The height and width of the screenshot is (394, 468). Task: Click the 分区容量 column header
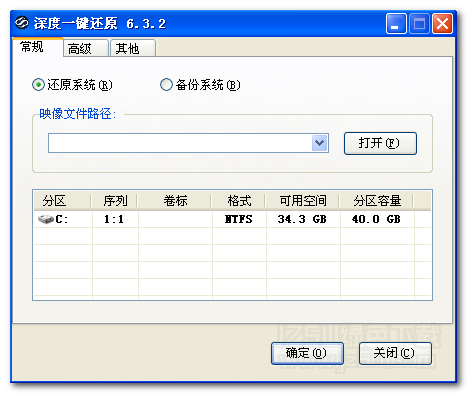click(x=377, y=201)
